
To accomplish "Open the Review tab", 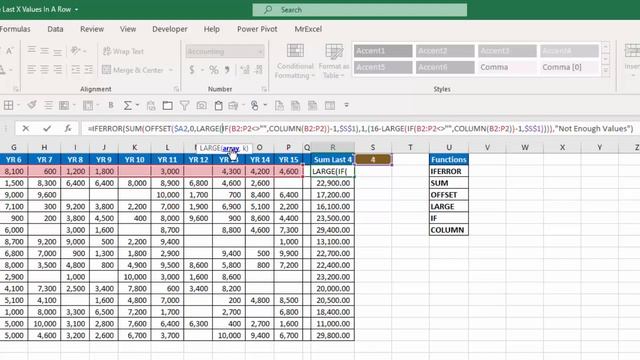I will click(92, 29).
